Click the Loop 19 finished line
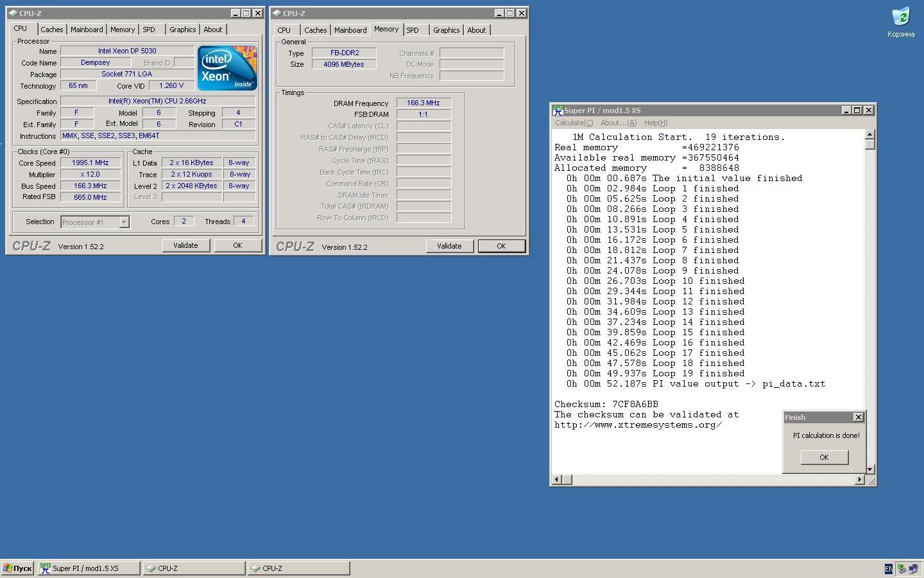924x578 pixels. click(x=656, y=374)
